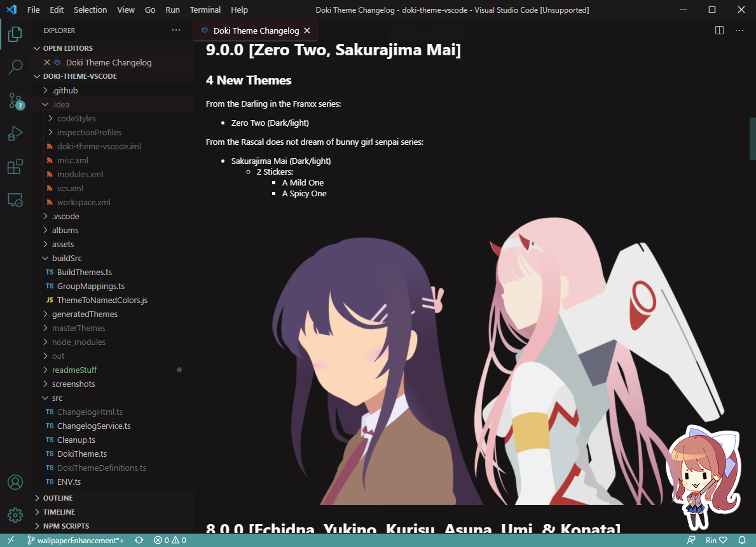
Task: Close the Doki Theme Changelog tab
Action: point(307,31)
